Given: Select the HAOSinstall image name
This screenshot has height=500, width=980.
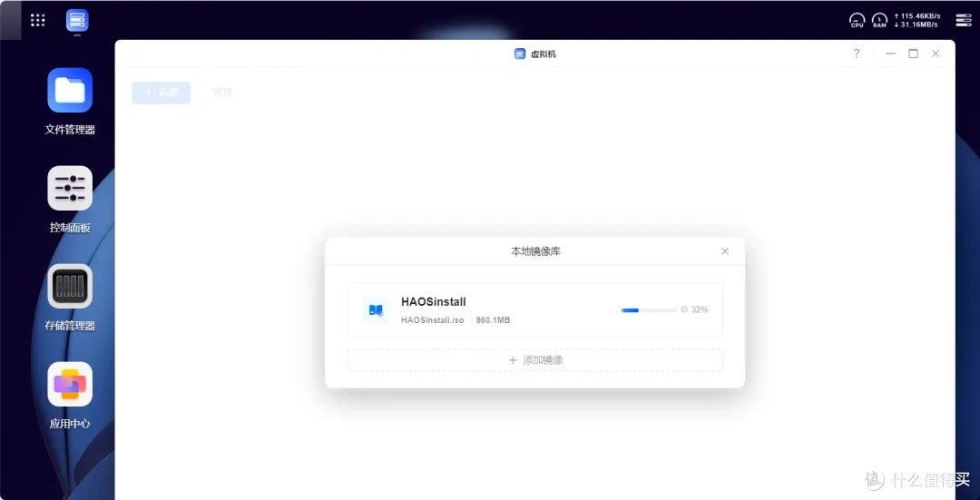Looking at the screenshot, I should click(x=434, y=302).
